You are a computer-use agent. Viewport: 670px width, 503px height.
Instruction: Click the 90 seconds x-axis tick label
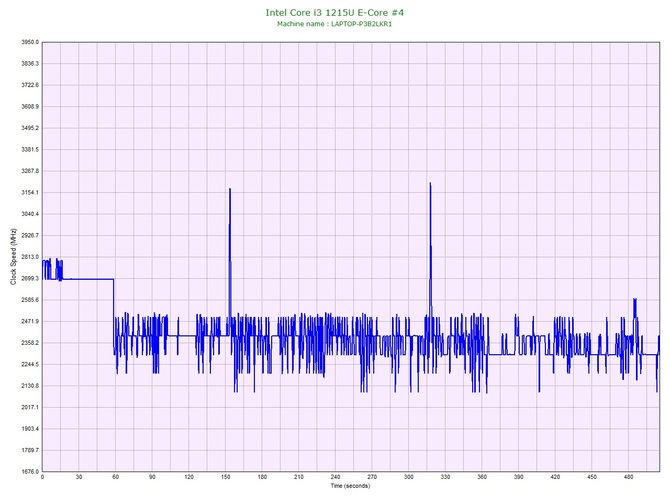pos(152,477)
